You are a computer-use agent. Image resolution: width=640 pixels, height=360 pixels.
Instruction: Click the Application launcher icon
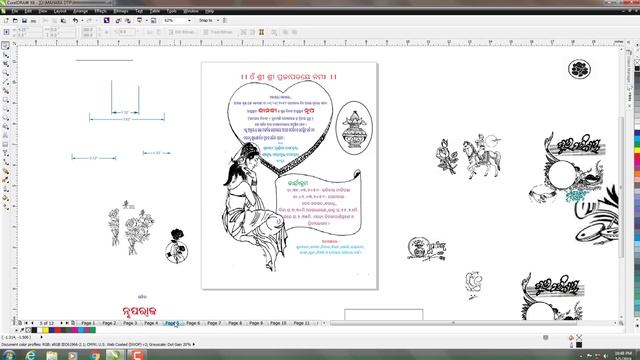140,20
